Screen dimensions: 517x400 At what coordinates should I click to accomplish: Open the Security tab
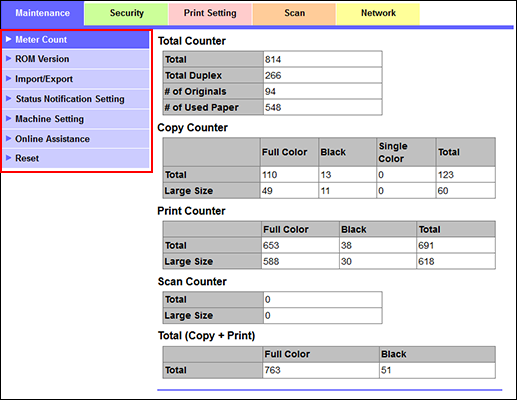tap(126, 13)
